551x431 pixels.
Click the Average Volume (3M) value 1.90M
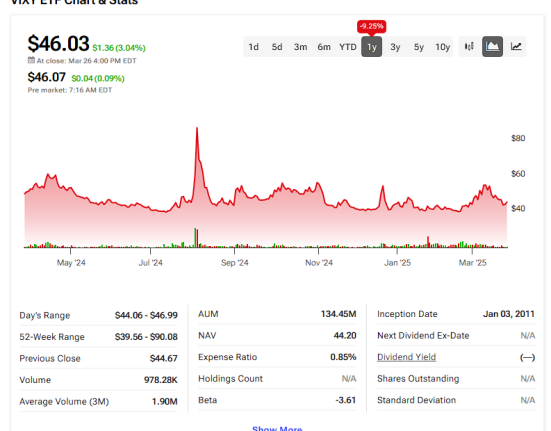tap(164, 401)
